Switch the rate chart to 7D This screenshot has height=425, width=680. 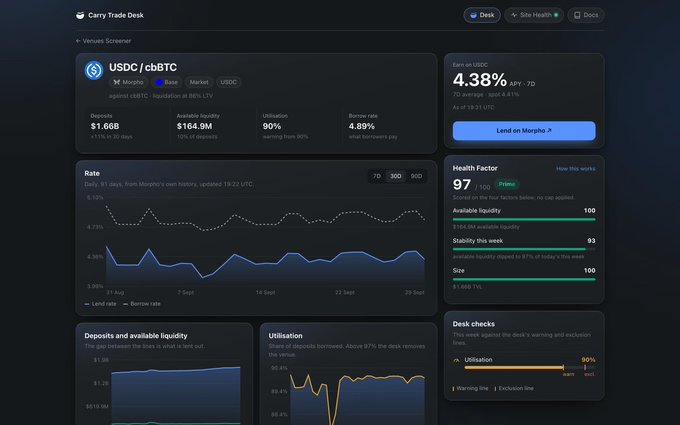[377, 176]
